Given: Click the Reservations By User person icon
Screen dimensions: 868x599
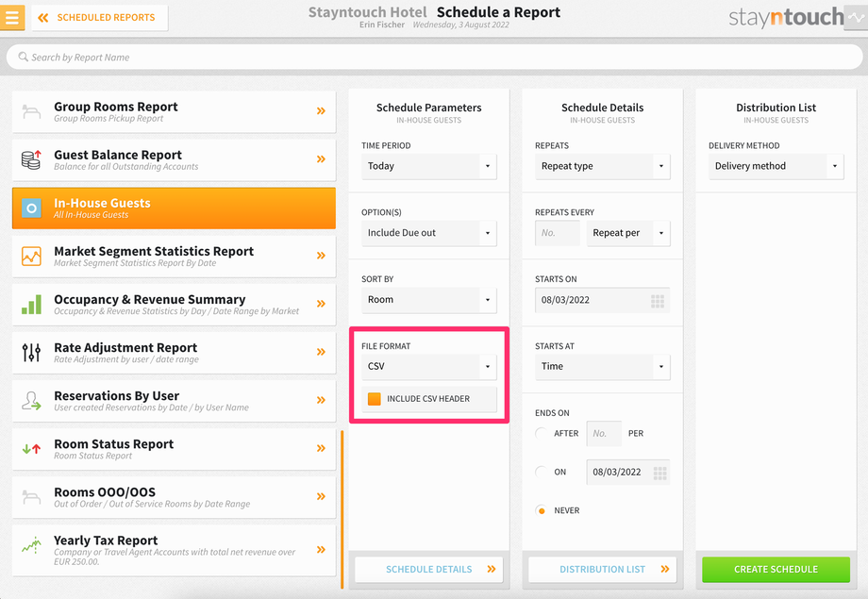Looking at the screenshot, I should click(31, 400).
